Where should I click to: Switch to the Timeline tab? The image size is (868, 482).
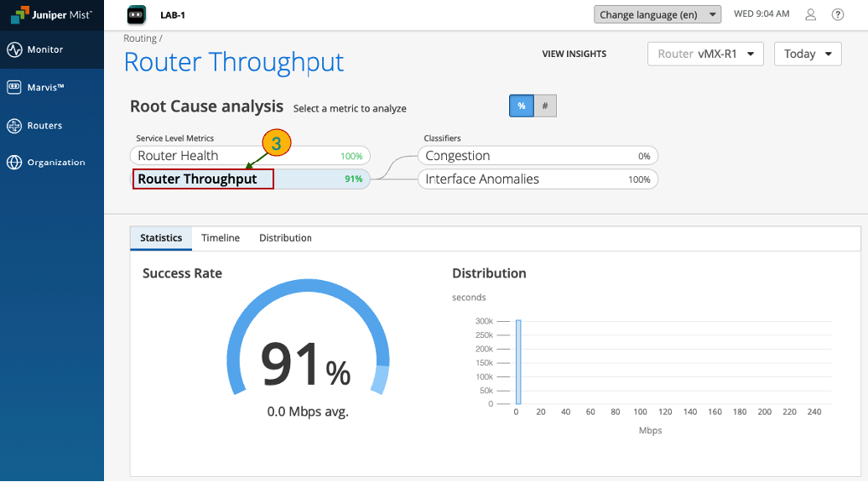(x=221, y=238)
